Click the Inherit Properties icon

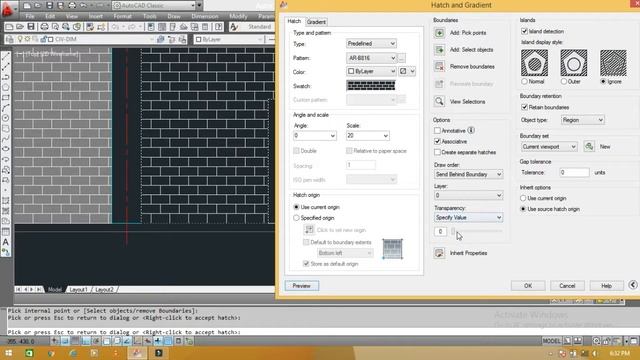point(440,253)
